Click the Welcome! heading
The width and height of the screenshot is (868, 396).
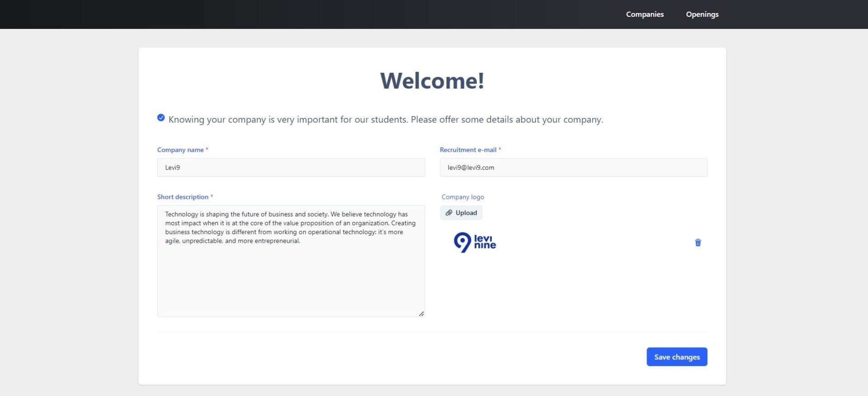tap(432, 81)
